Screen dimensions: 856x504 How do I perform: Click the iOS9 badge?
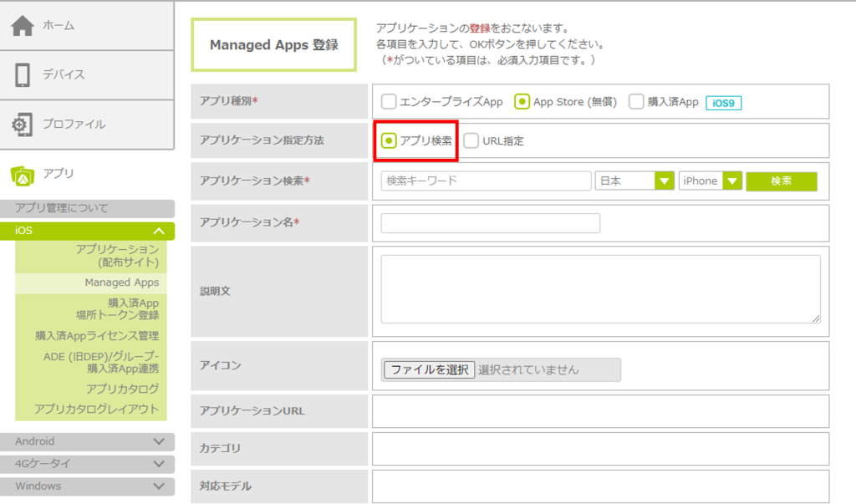[x=724, y=102]
